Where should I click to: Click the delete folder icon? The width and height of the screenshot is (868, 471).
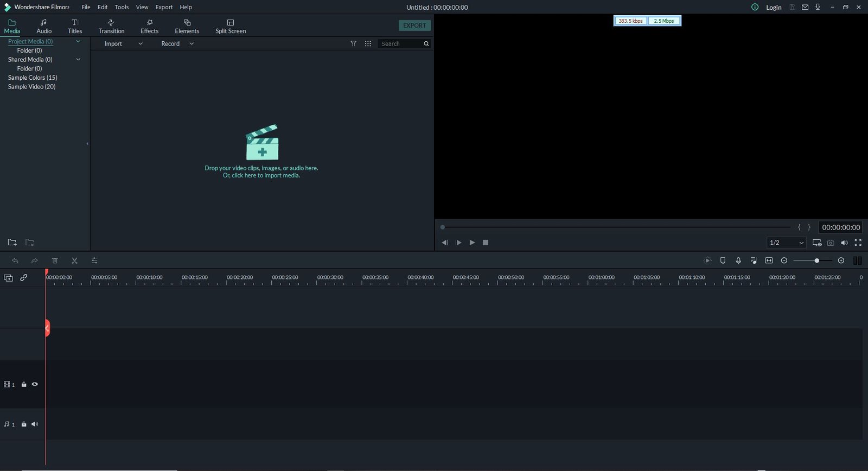[30, 243]
